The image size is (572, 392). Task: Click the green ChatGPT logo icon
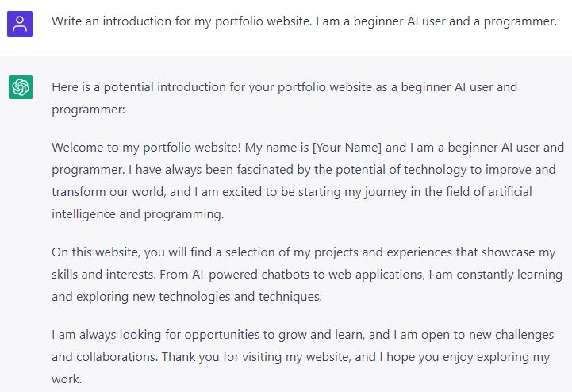pos(20,87)
